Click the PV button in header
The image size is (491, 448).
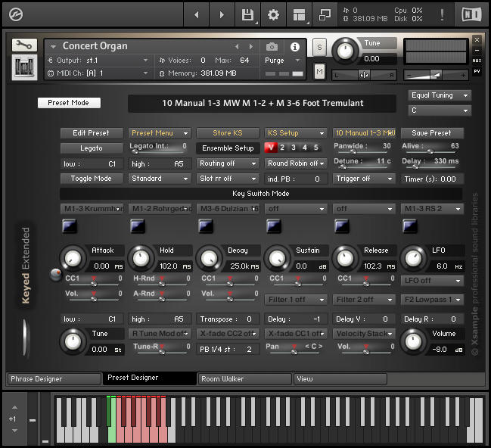[477, 71]
